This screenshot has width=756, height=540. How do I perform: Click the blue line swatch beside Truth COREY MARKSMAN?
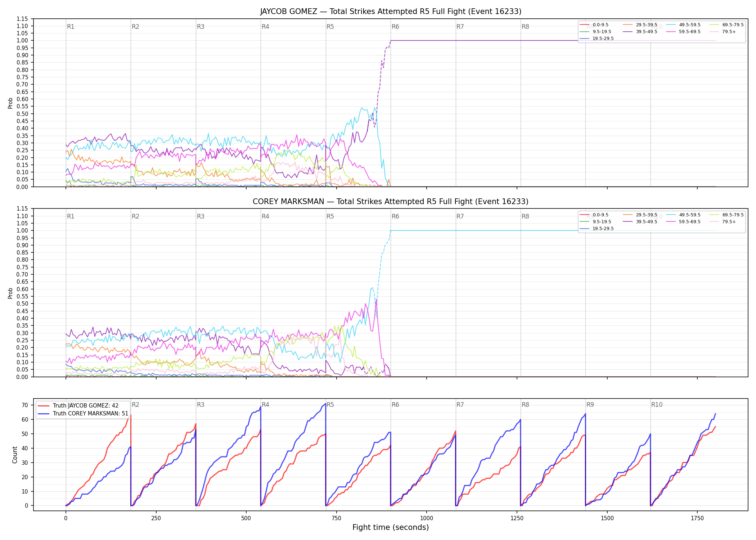(x=44, y=414)
